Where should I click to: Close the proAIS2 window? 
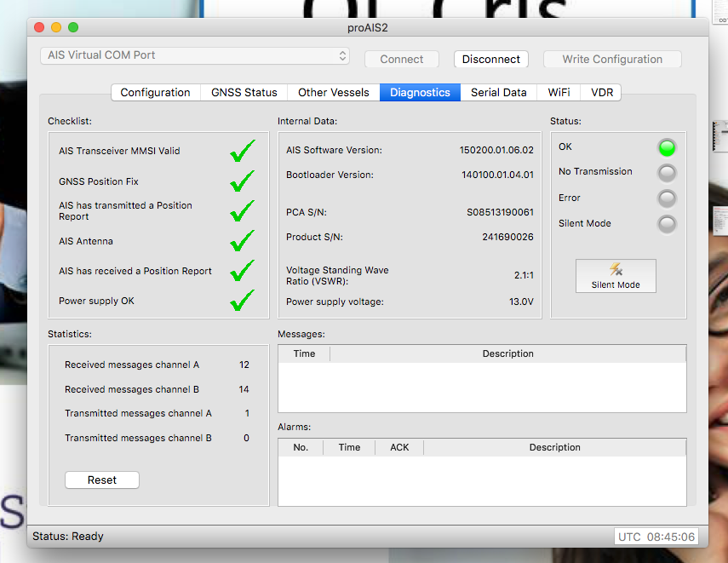coord(39,27)
